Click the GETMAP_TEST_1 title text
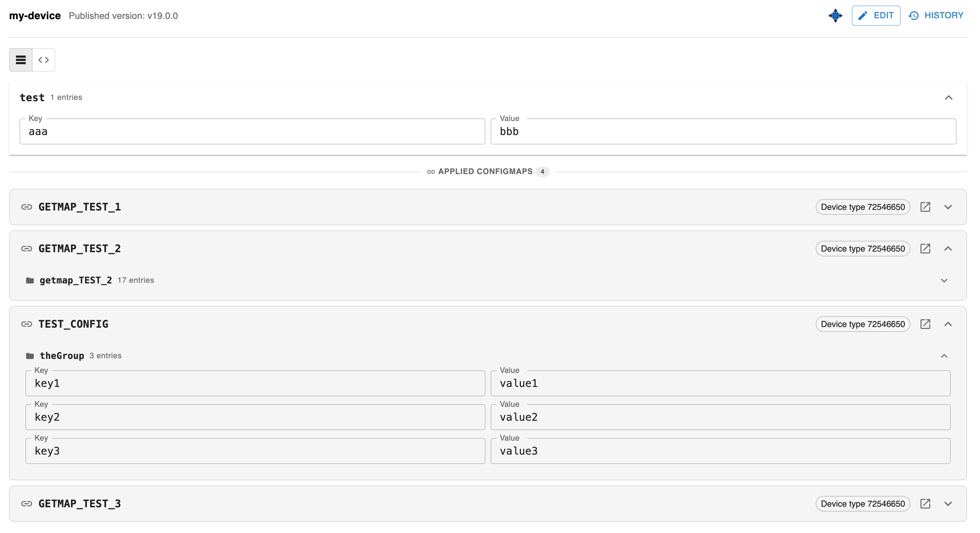This screenshot has width=980, height=533. click(x=79, y=207)
